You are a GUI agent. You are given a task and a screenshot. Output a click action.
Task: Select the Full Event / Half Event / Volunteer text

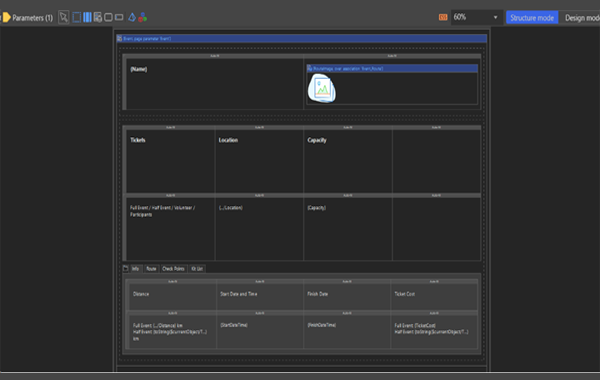(162, 211)
